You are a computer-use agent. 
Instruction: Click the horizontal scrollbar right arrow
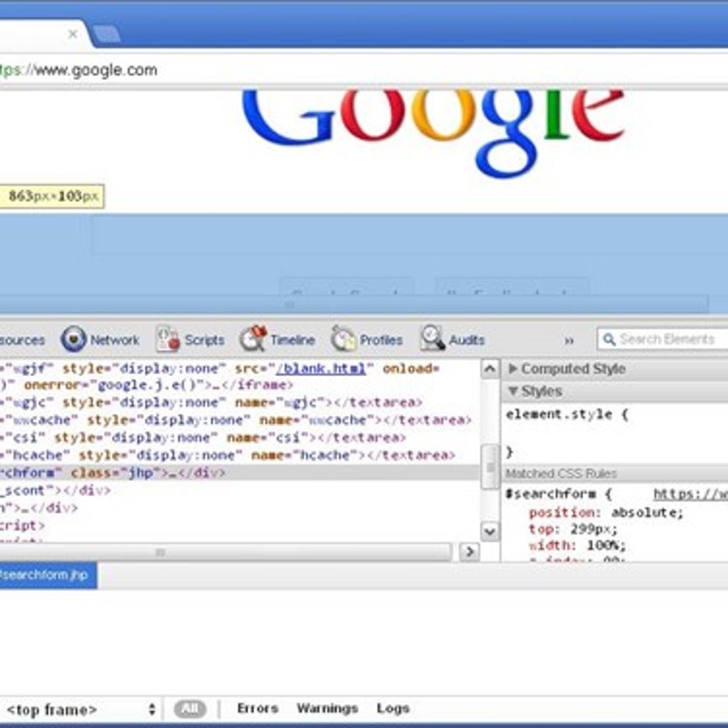tap(470, 552)
